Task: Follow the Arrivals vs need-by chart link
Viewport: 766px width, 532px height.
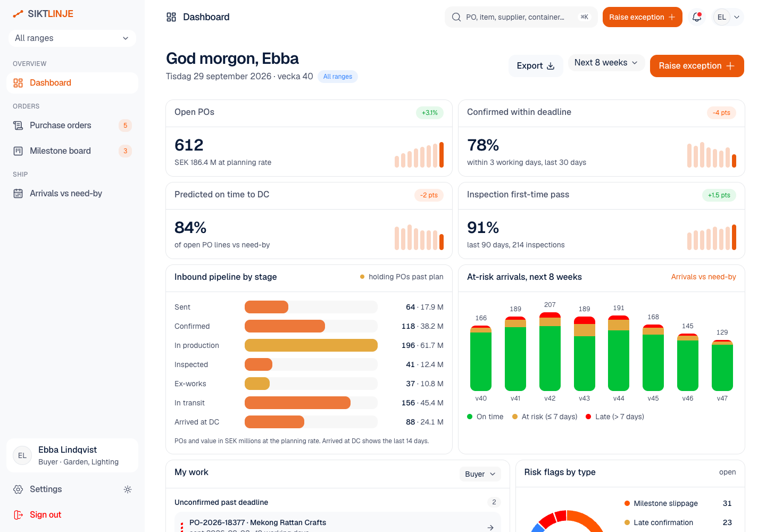Action: click(703, 277)
